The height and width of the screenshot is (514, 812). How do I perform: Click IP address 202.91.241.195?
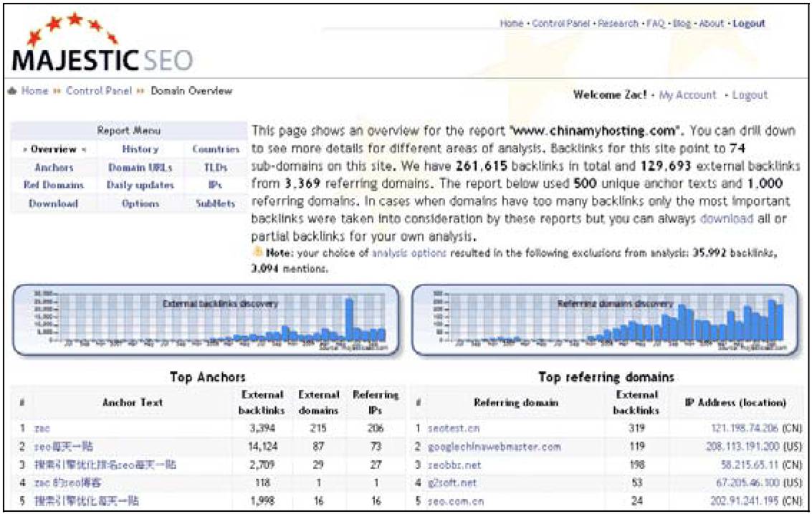[745, 501]
